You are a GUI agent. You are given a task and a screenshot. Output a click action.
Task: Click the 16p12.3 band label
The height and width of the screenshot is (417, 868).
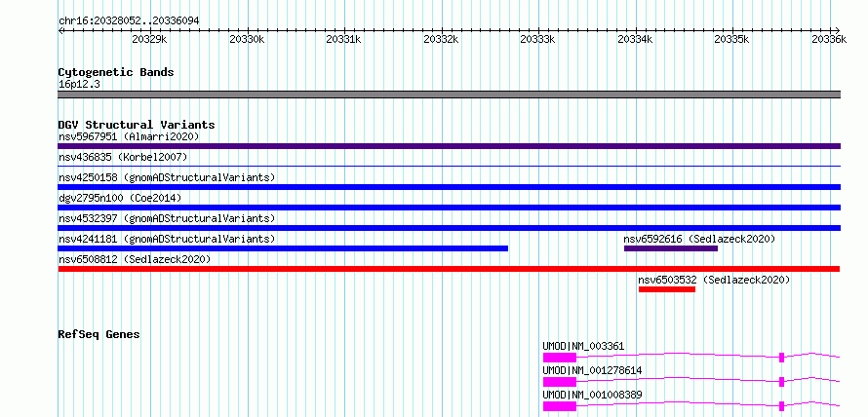click(79, 85)
